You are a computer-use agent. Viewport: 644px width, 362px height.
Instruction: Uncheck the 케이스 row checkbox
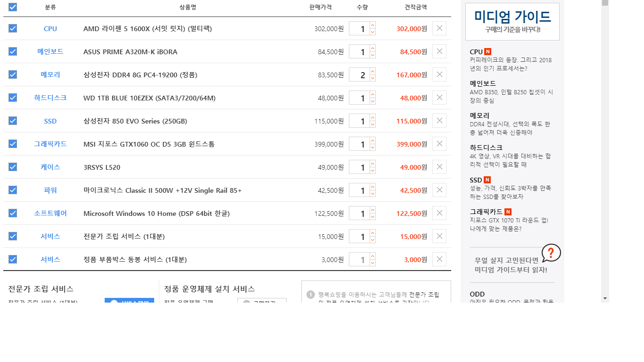13,167
